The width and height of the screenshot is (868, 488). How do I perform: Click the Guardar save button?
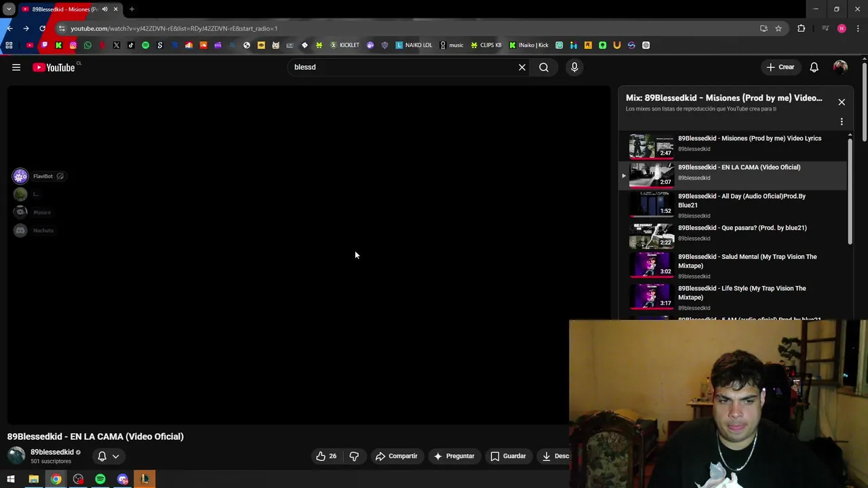(509, 456)
